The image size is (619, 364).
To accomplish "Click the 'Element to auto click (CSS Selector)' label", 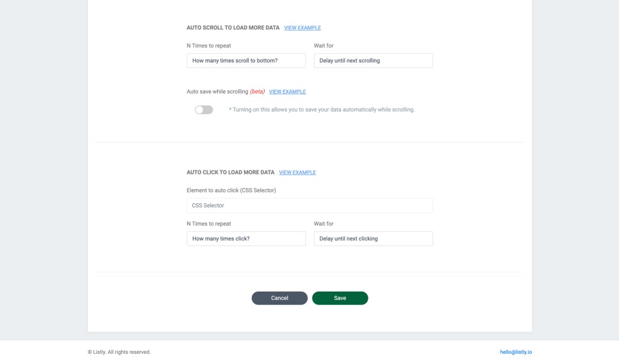I will pyautogui.click(x=231, y=190).
